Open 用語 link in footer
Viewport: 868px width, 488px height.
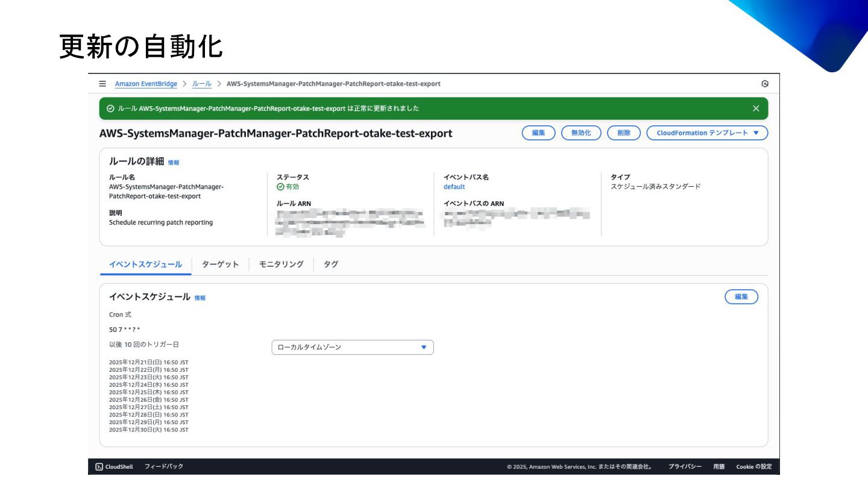pos(719,467)
